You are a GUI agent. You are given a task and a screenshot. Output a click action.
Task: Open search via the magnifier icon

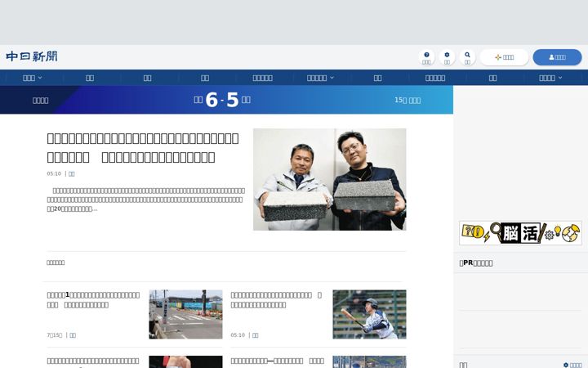tap(467, 57)
